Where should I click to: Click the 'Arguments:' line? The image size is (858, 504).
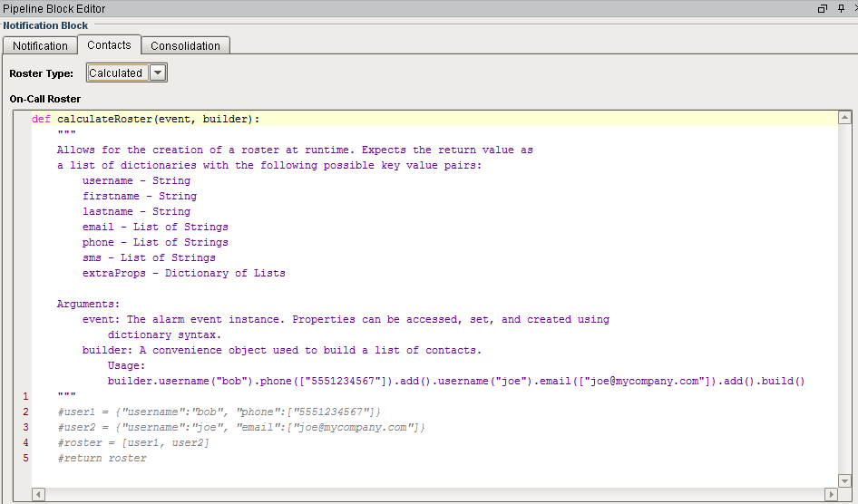pyautogui.click(x=88, y=304)
